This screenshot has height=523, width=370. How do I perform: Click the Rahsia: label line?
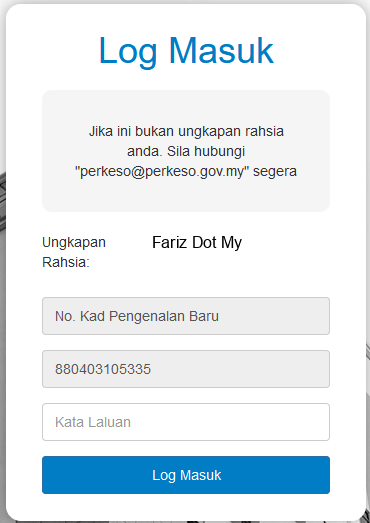click(x=66, y=263)
